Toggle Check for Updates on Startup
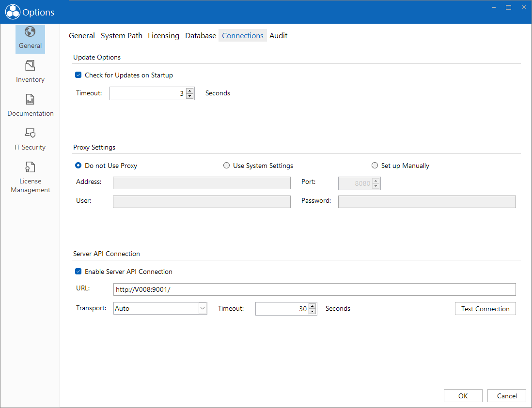 tap(78, 75)
